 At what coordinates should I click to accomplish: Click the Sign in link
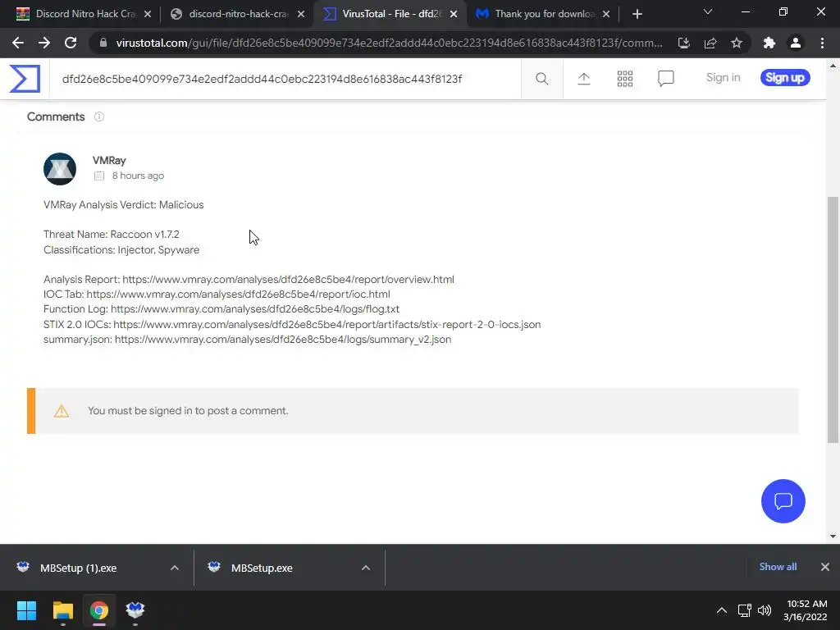point(723,78)
